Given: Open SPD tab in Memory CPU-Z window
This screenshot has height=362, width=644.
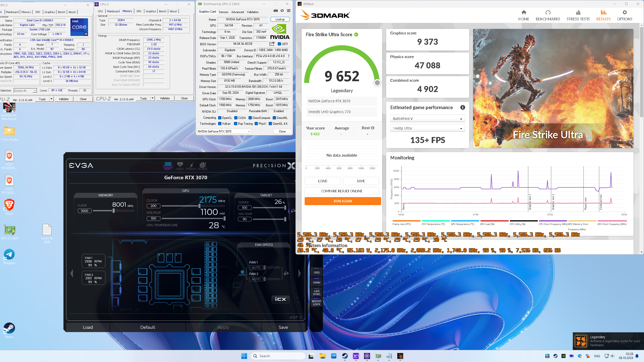Looking at the screenshot, I should (139, 11).
